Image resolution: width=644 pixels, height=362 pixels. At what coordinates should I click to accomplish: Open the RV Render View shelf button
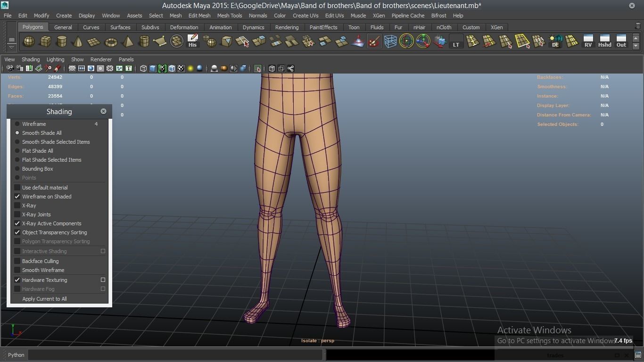tap(588, 41)
